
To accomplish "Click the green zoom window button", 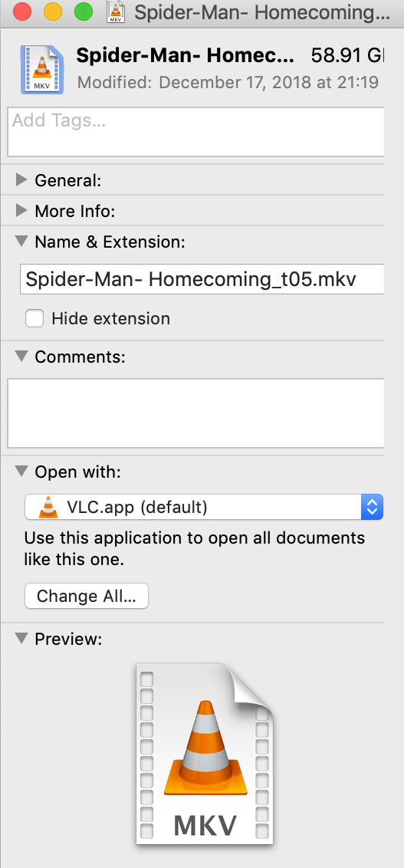I will 84,12.
